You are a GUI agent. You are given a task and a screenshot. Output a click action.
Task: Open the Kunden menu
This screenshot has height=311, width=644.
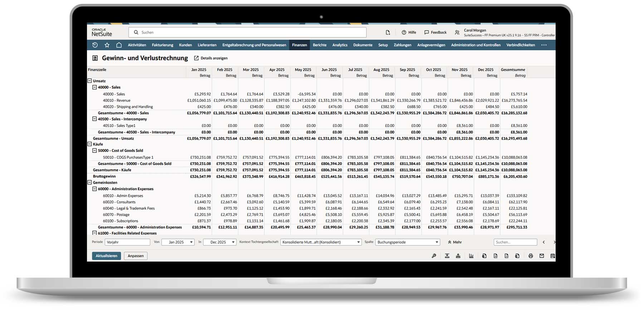click(x=185, y=45)
